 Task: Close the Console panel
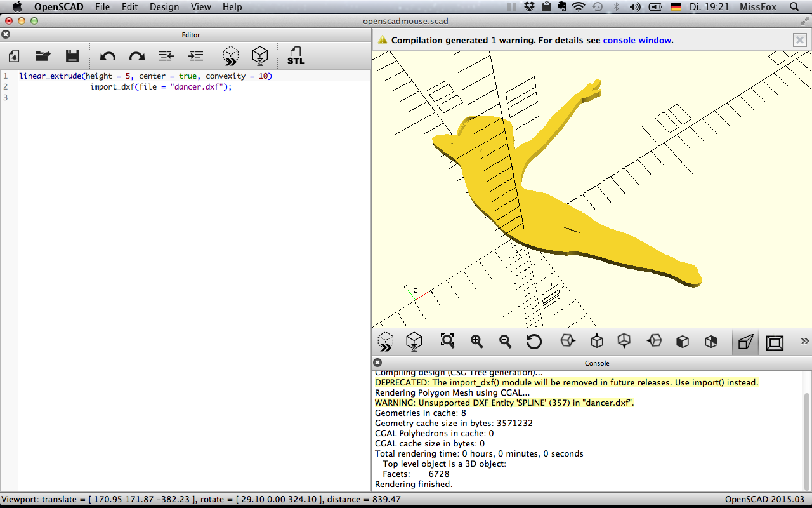377,363
